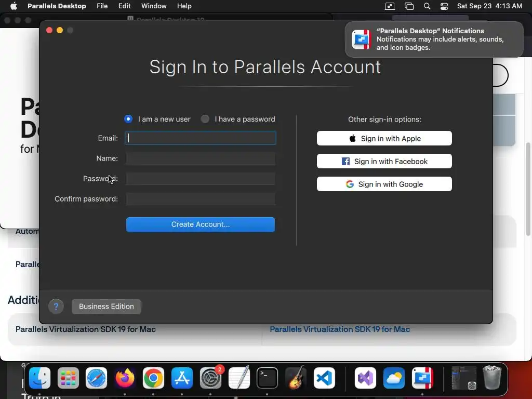Screen dimensions: 532x399
Task: Minimize the sign-in window with yellow button
Action: pyautogui.click(x=60, y=31)
